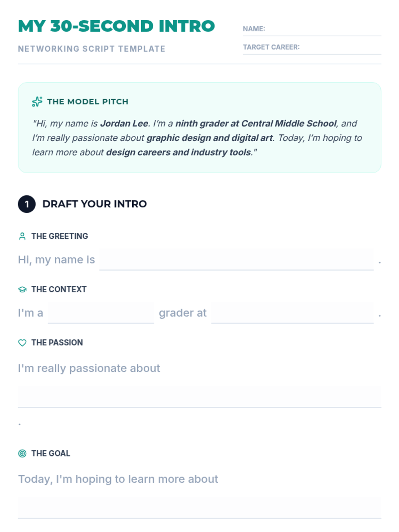Click the goal answer field
This screenshot has width=399, height=532.
coord(199,507)
